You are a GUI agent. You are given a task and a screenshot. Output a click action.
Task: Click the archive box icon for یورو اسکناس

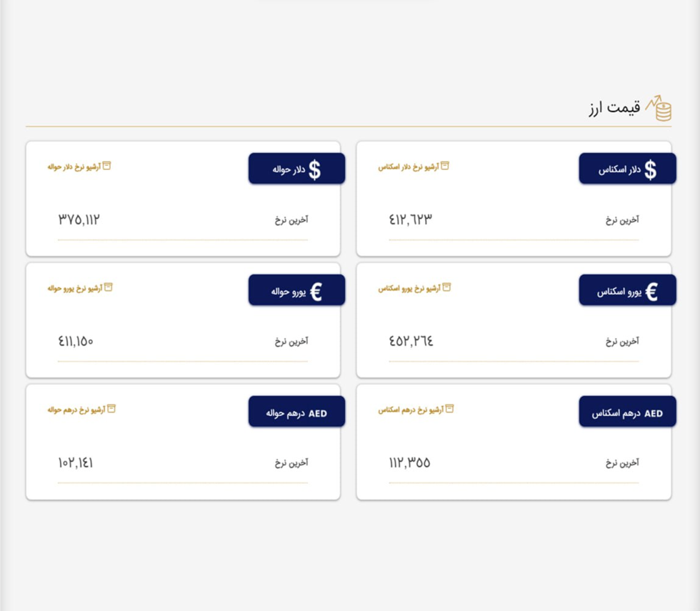point(446,287)
